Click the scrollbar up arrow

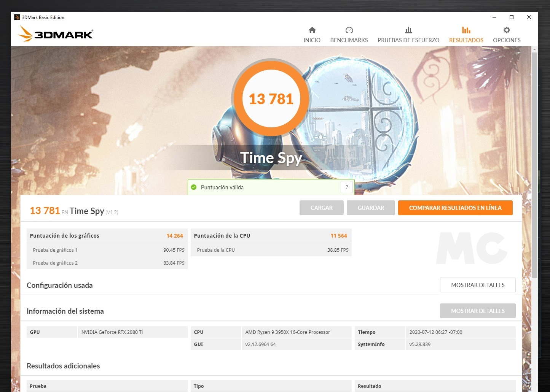tap(534, 49)
